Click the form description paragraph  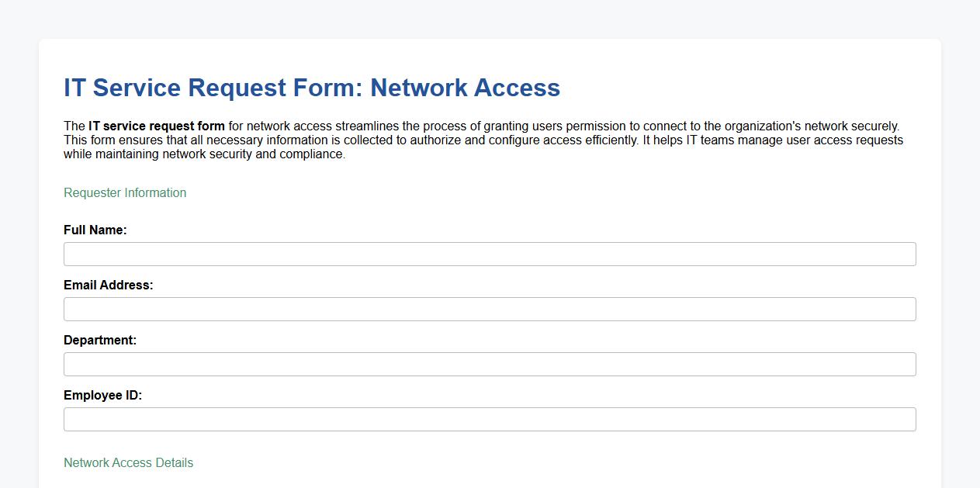[481, 140]
